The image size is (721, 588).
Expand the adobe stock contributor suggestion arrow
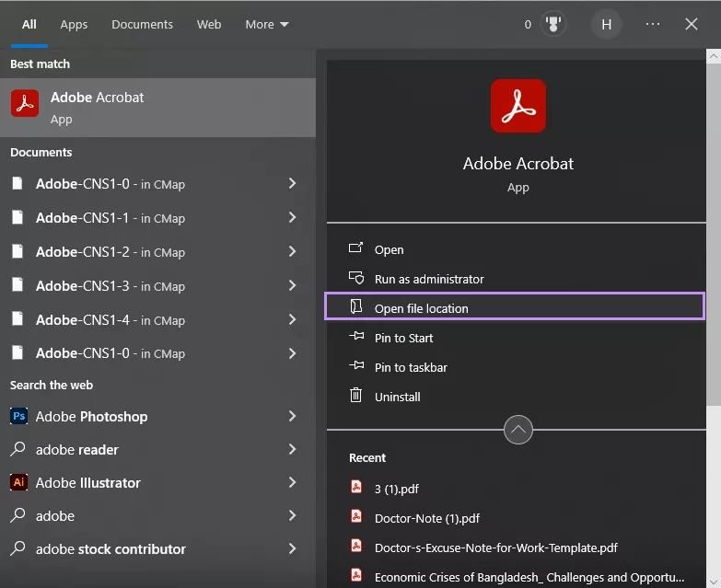[292, 549]
